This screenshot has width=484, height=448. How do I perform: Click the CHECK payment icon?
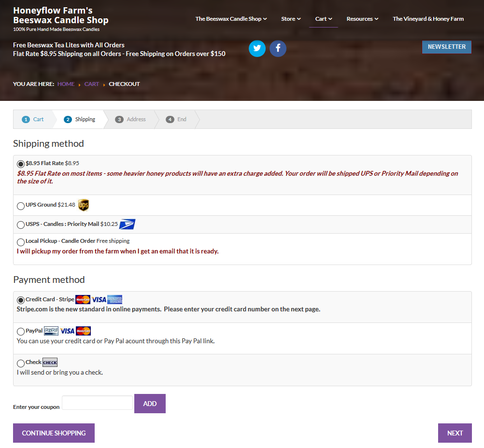50,362
